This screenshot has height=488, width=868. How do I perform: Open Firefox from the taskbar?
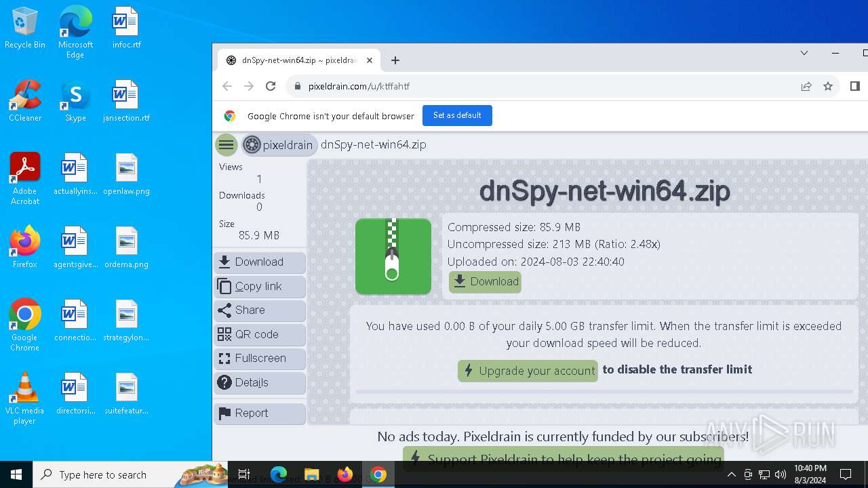tap(345, 474)
